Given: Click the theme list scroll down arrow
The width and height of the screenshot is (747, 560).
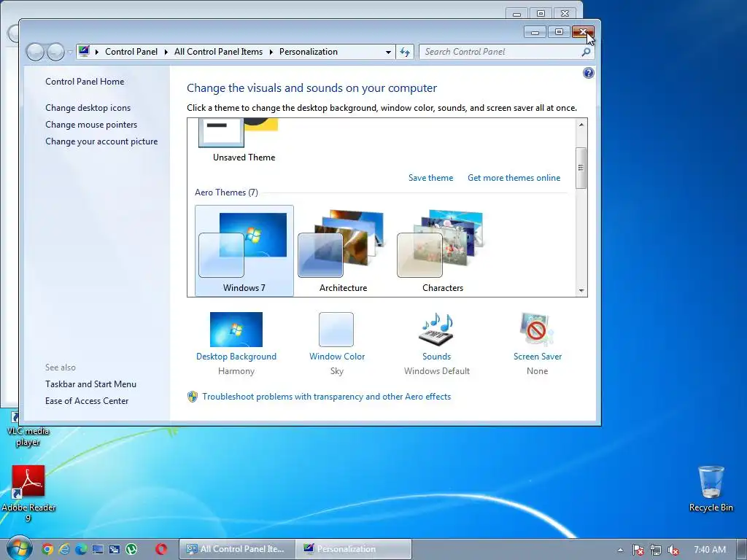Looking at the screenshot, I should 581,290.
